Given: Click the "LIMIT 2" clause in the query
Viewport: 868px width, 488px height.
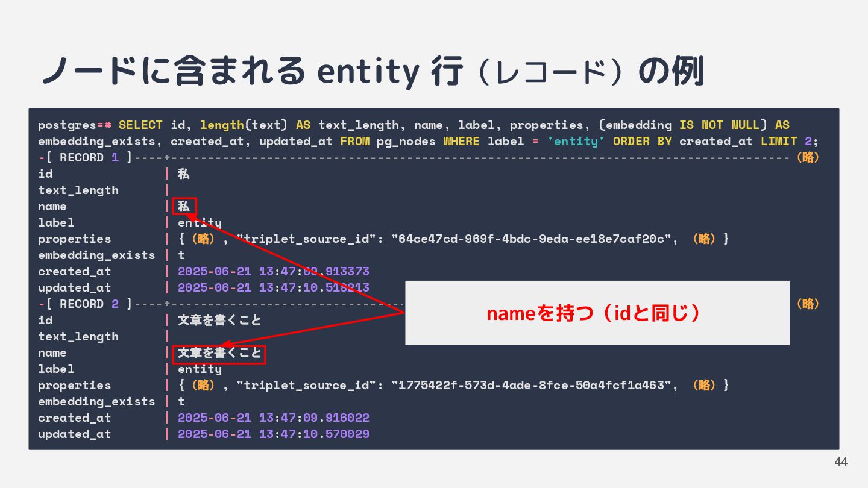Looking at the screenshot, I should 786,142.
